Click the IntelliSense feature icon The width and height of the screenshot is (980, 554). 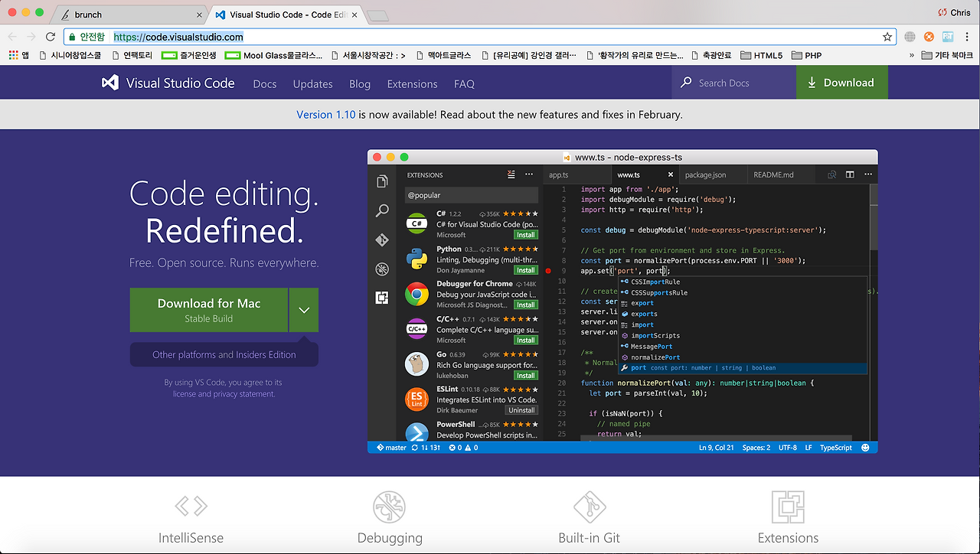click(191, 506)
